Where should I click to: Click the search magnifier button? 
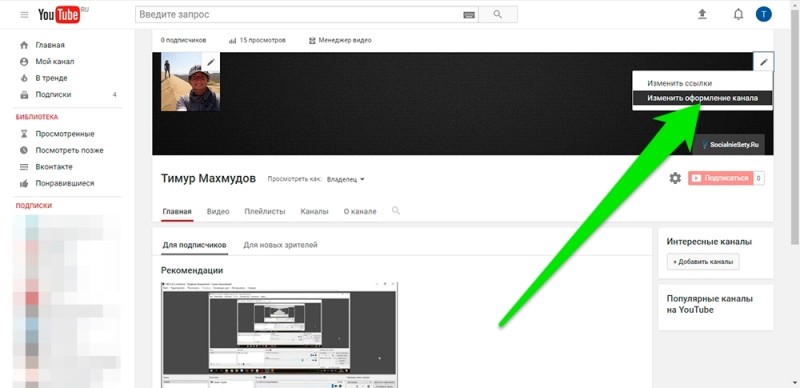[498, 15]
